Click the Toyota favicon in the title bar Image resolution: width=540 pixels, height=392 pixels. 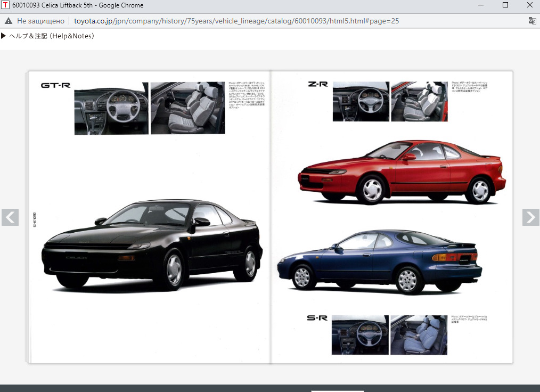pyautogui.click(x=5, y=5)
